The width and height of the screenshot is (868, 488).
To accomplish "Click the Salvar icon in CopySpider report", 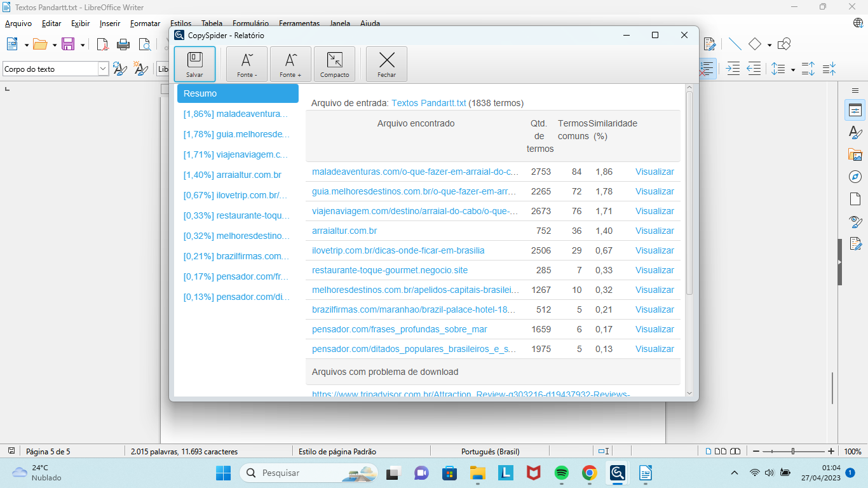I will (x=194, y=64).
